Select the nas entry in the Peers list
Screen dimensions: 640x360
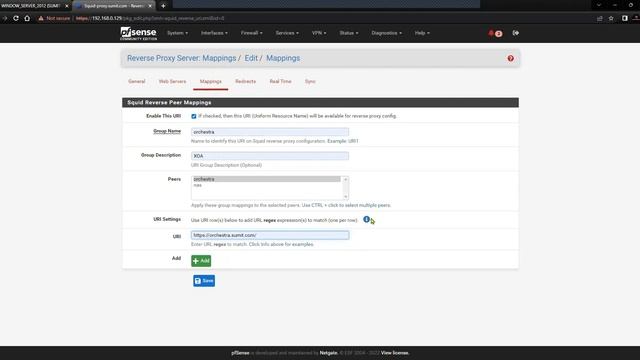(x=266, y=185)
